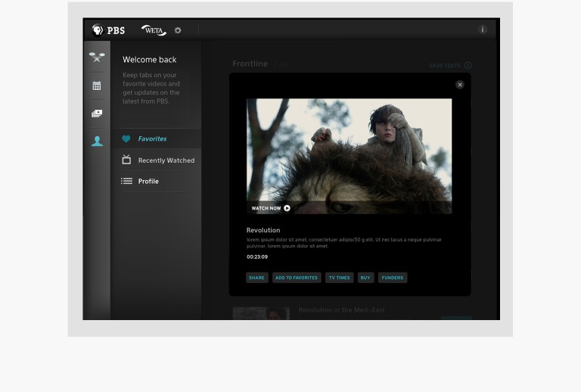Click Add to Favorites button

[x=297, y=278]
